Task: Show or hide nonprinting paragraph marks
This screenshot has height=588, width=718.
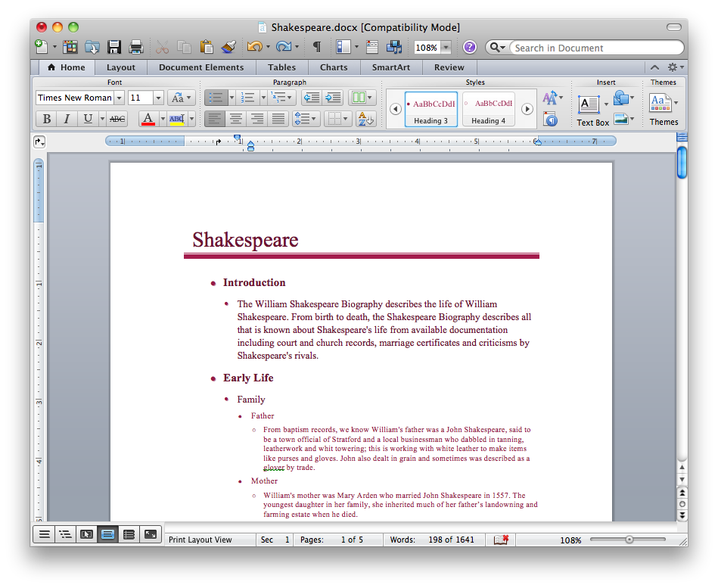Action: [316, 47]
